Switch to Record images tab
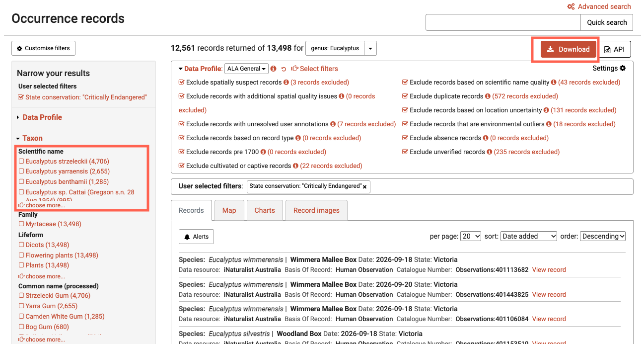 pos(316,210)
